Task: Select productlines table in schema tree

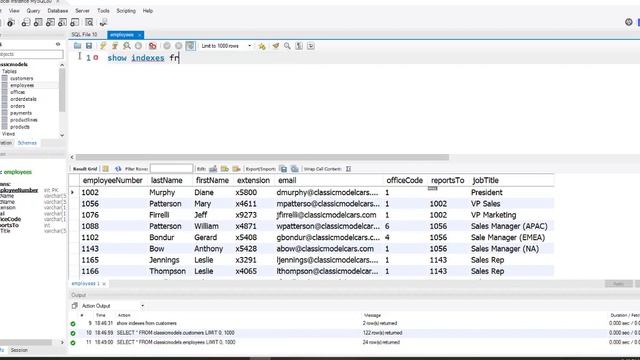Action: [24, 120]
